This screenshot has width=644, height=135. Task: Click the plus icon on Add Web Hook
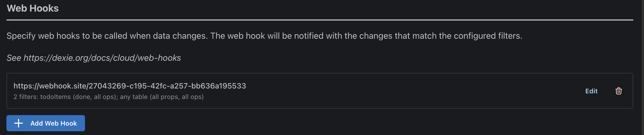[19, 123]
